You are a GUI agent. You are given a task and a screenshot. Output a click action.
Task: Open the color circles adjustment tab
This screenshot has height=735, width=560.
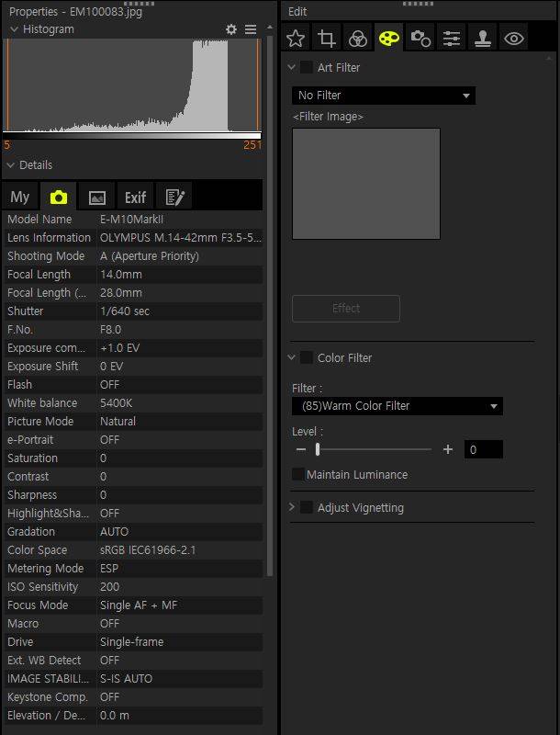[x=358, y=39]
